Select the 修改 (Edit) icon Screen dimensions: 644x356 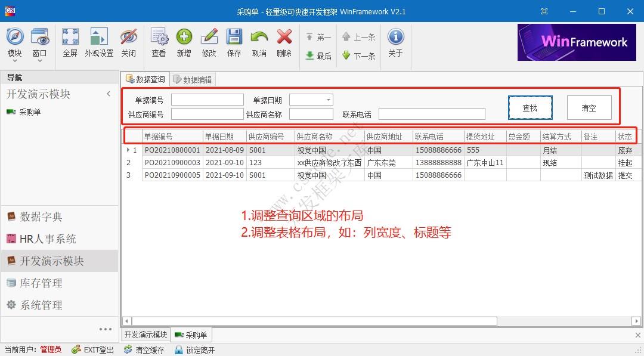[209, 42]
